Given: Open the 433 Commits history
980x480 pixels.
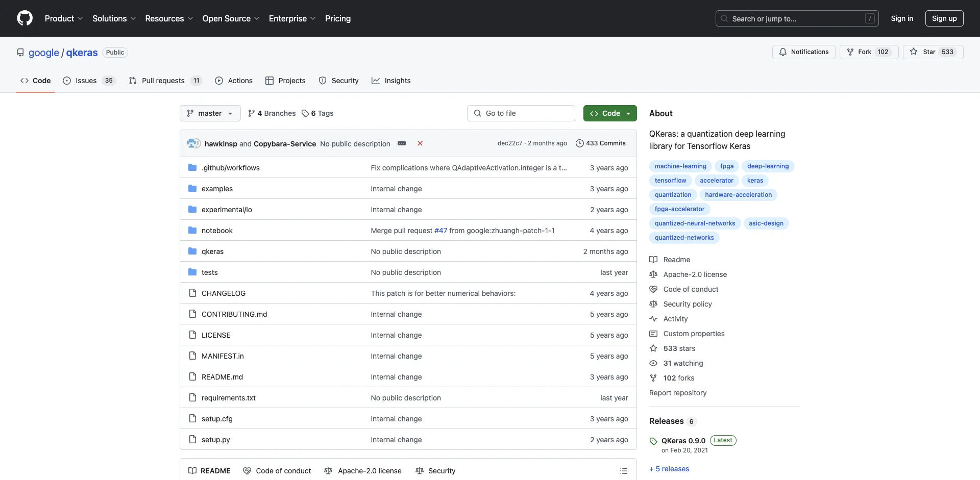Looking at the screenshot, I should click(600, 143).
